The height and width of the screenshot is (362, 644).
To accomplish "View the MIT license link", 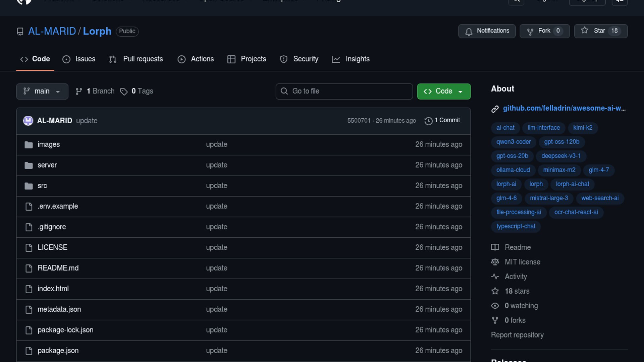I will (516, 262).
